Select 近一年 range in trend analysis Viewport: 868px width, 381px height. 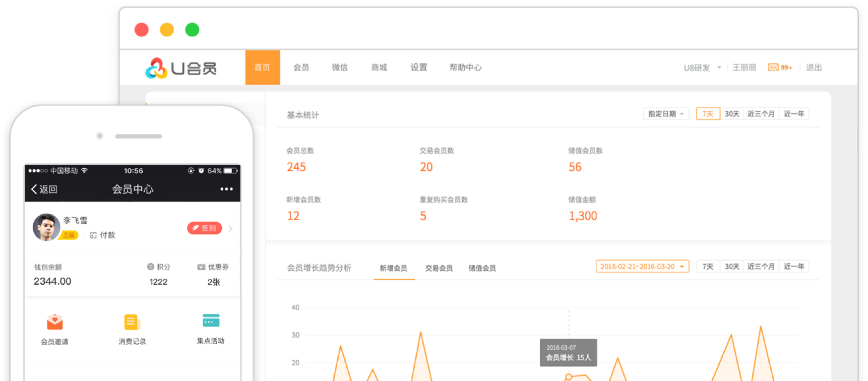point(793,267)
